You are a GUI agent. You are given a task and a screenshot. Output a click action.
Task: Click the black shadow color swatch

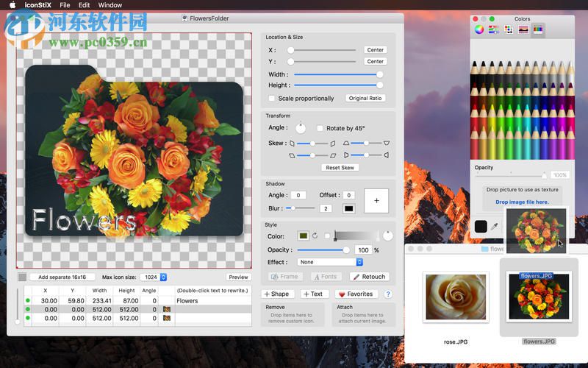click(x=349, y=208)
